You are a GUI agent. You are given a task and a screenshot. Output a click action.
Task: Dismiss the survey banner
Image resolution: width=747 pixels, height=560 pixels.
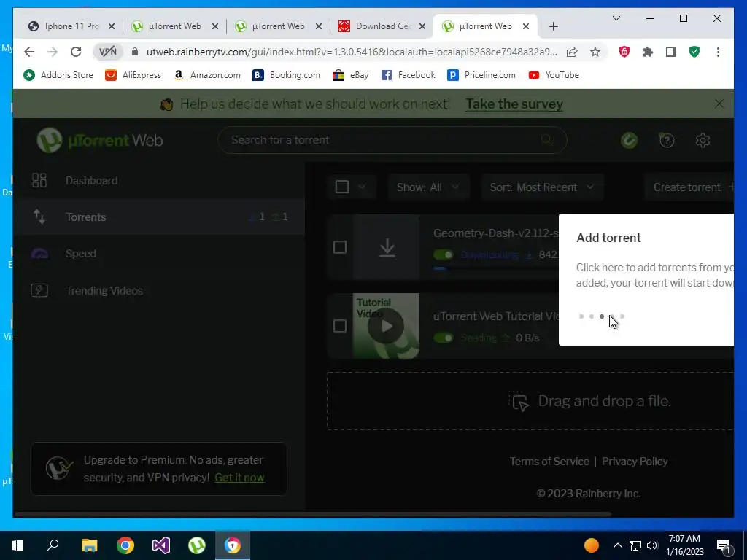tap(719, 104)
